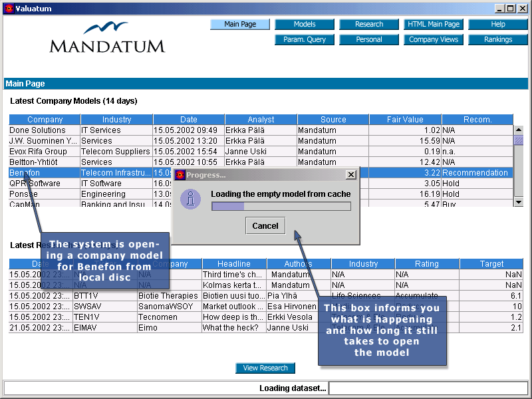Open the HTML Main Page

434,24
